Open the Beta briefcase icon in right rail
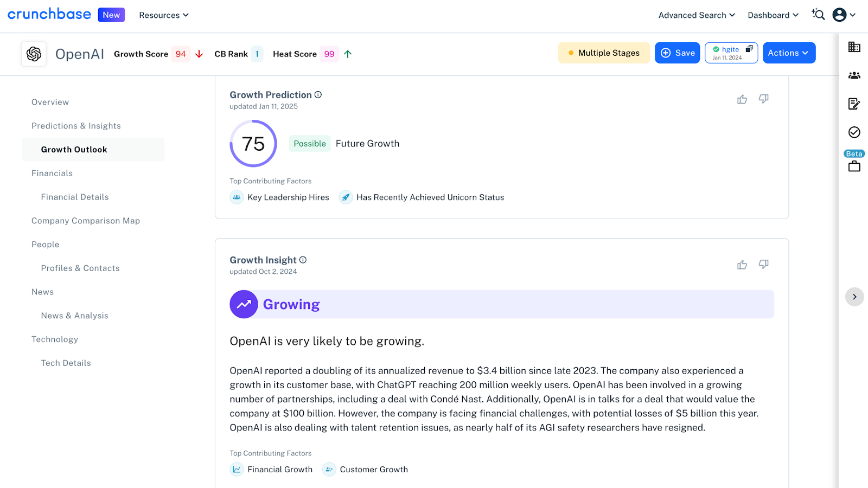This screenshot has width=868, height=488. coord(854,166)
